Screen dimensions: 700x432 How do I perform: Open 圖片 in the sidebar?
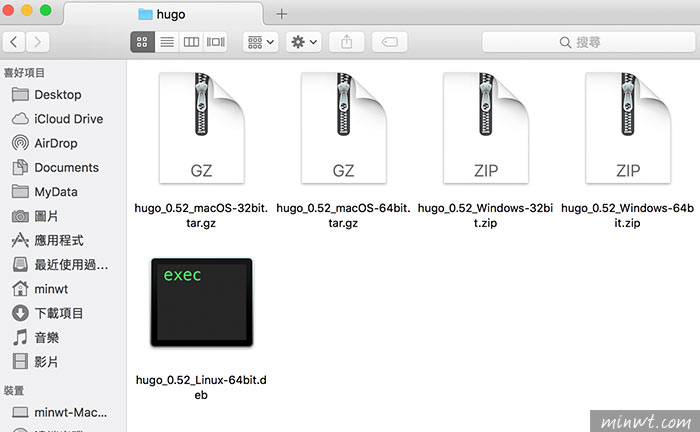tap(35, 216)
